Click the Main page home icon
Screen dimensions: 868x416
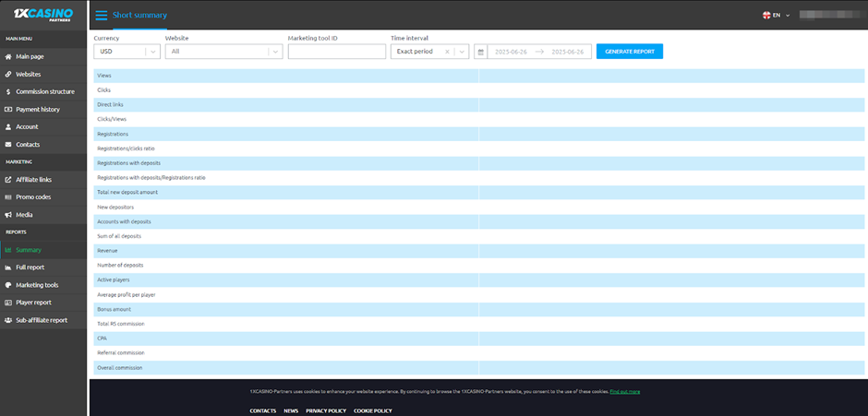click(8, 56)
